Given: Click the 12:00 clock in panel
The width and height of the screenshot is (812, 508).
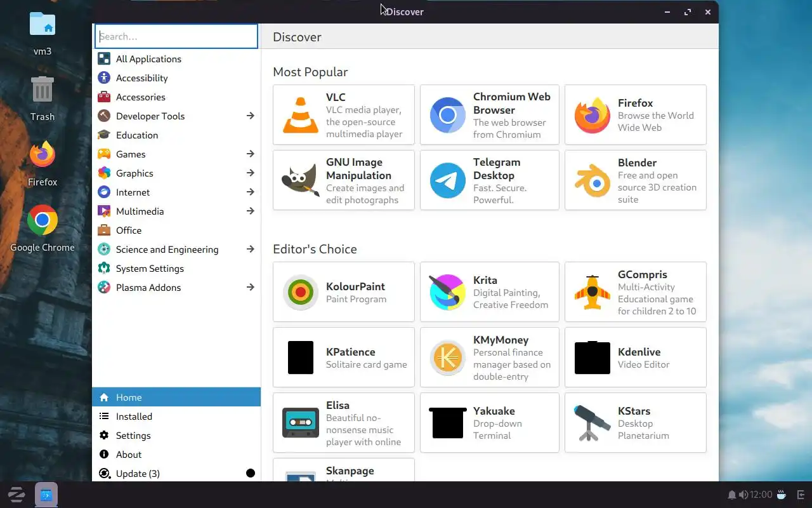Looking at the screenshot, I should coord(761,495).
